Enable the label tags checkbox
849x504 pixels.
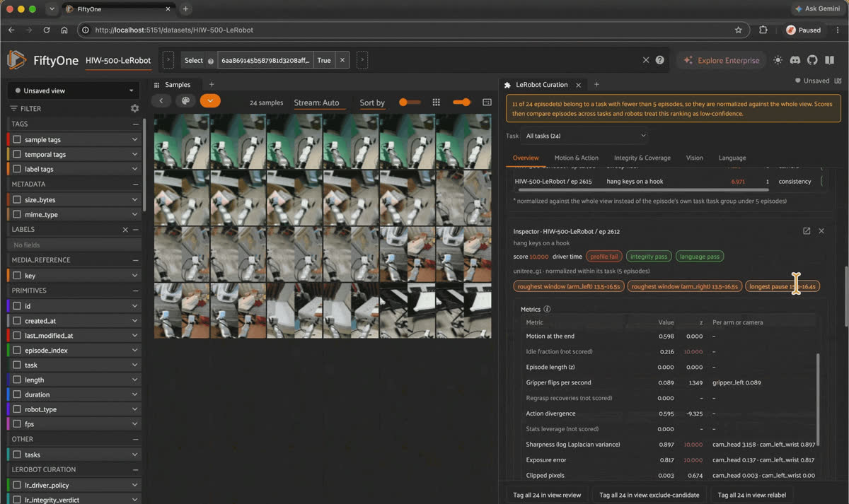[x=18, y=169]
